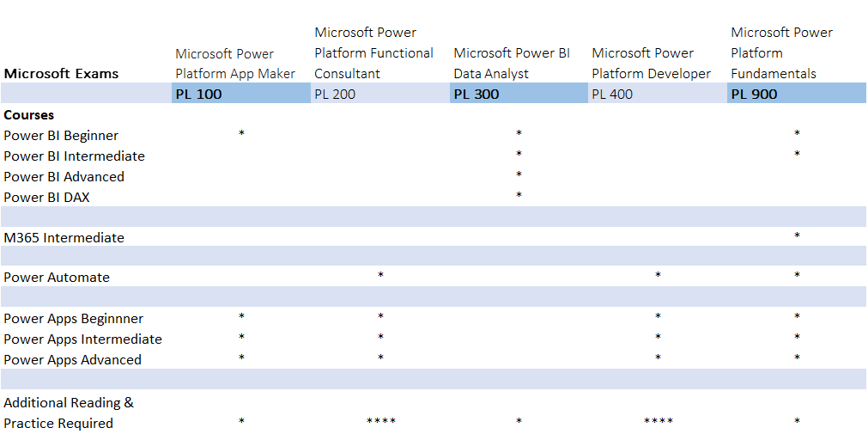Select the Power BI Intermediate row label
This screenshot has width=868, height=434.
coord(74,156)
